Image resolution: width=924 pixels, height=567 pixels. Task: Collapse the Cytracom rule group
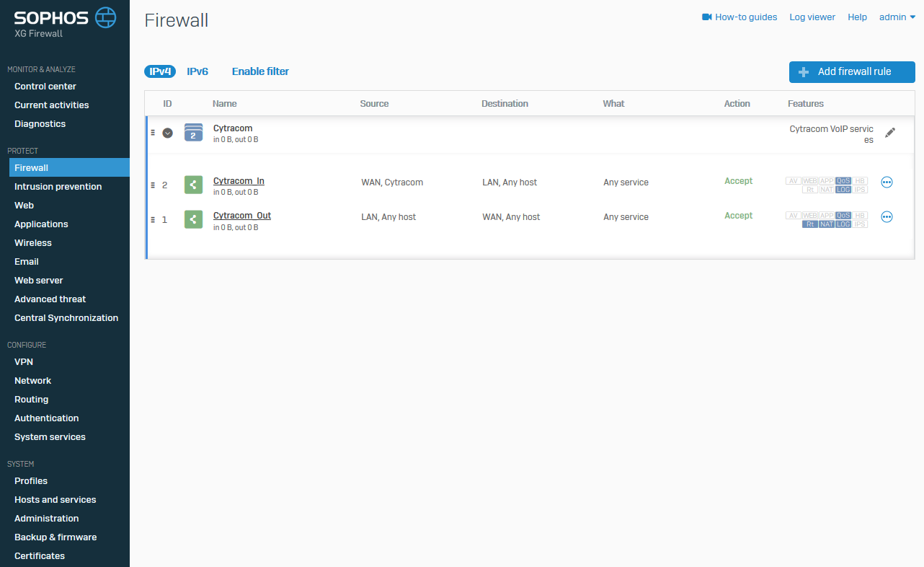pos(167,133)
